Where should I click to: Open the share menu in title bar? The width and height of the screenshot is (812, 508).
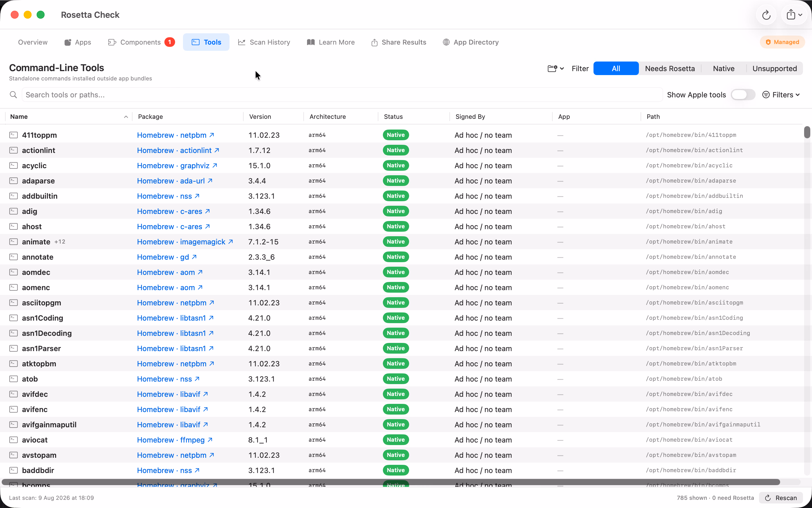point(794,15)
